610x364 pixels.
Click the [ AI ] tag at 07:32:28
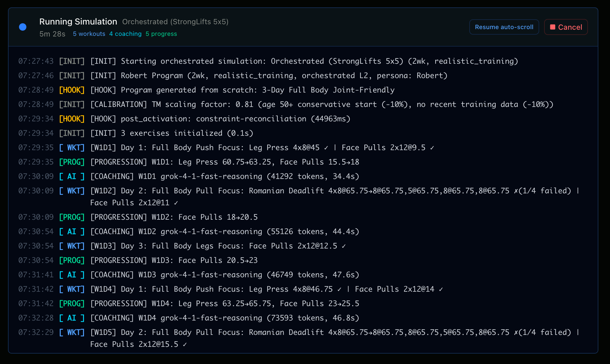[x=72, y=318]
